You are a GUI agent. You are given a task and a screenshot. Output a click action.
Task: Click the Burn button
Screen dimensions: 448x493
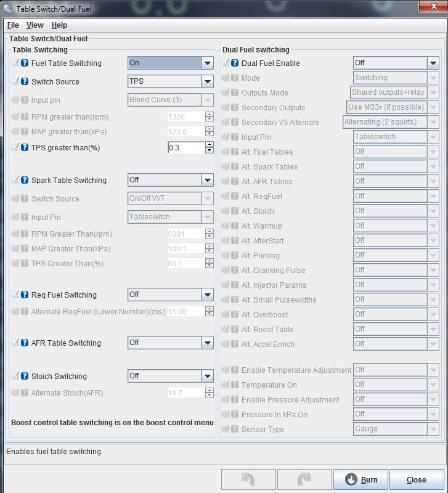[x=360, y=479]
